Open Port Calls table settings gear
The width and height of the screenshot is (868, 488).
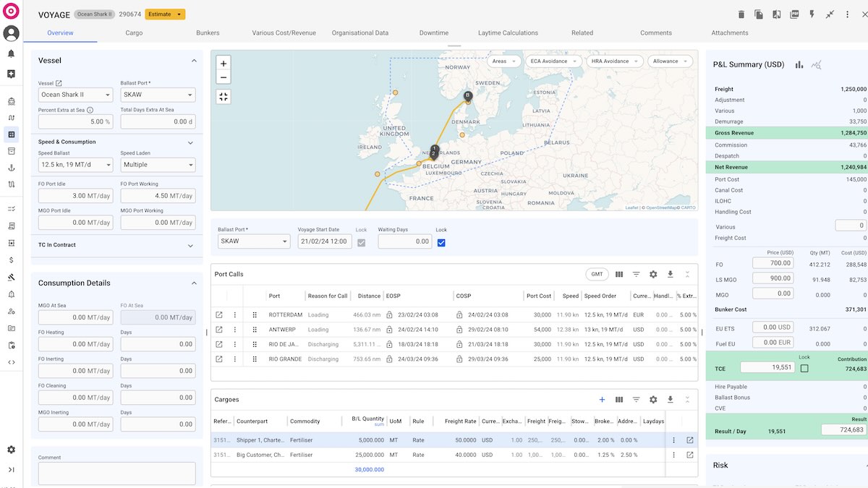click(653, 275)
